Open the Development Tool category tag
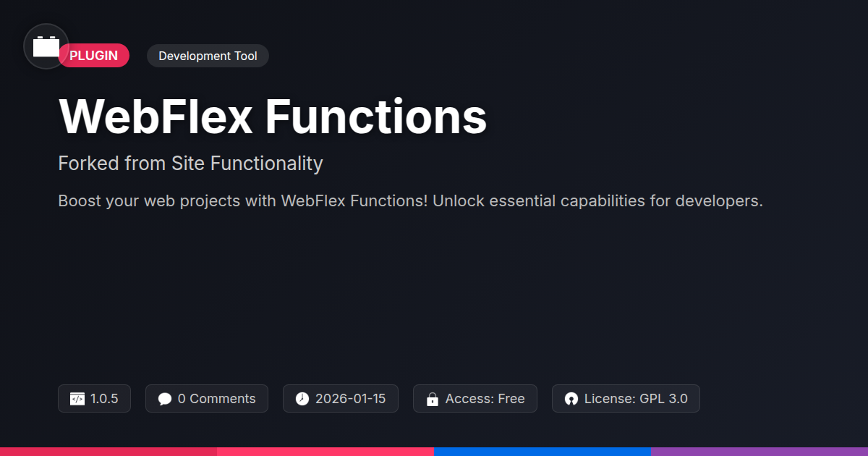Screen dimensions: 868x456 click(x=208, y=56)
